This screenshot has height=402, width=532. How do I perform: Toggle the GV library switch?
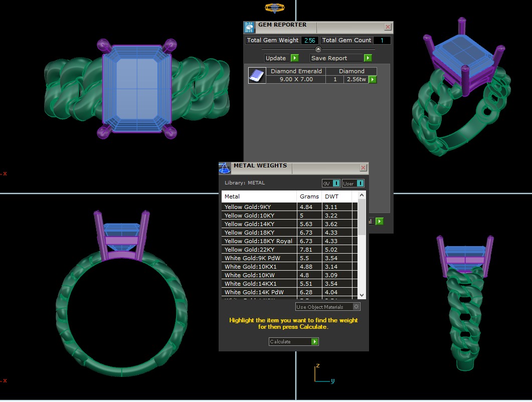(x=336, y=183)
